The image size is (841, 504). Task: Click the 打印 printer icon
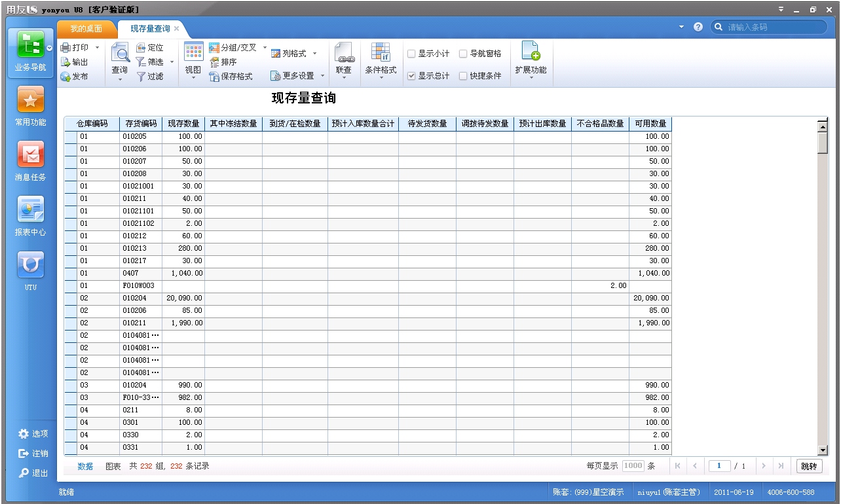[x=65, y=48]
